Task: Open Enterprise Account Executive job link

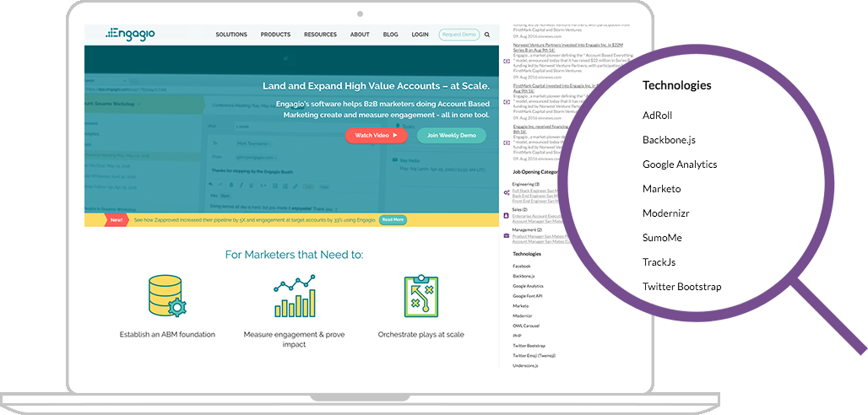Action: (x=536, y=216)
